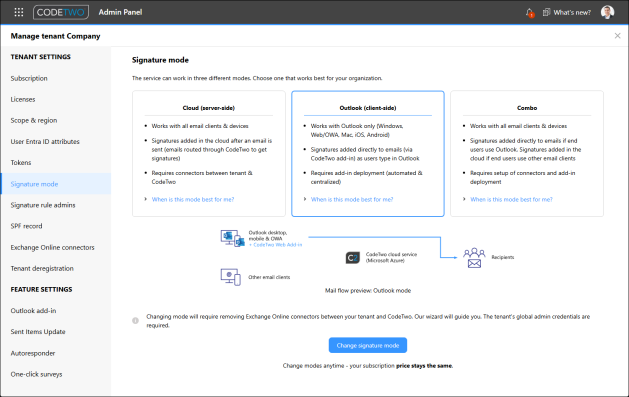Open the notifications bell
This screenshot has height=397, width=629.
530,13
